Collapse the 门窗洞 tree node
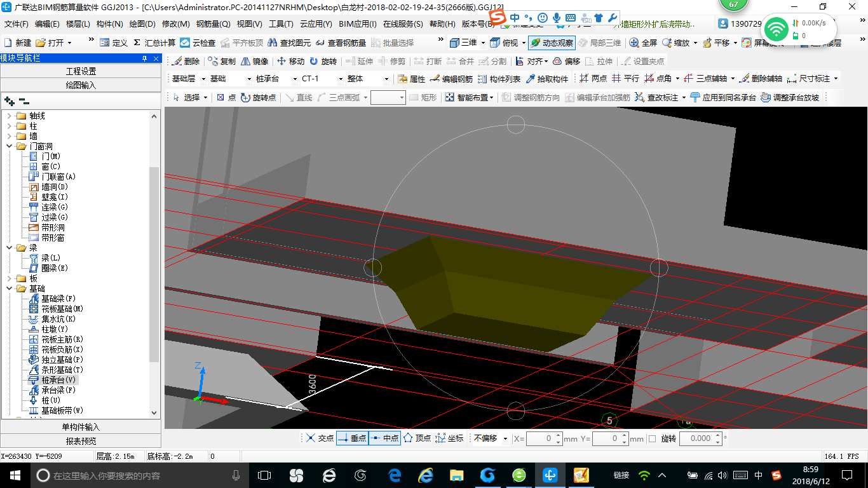 click(x=10, y=146)
